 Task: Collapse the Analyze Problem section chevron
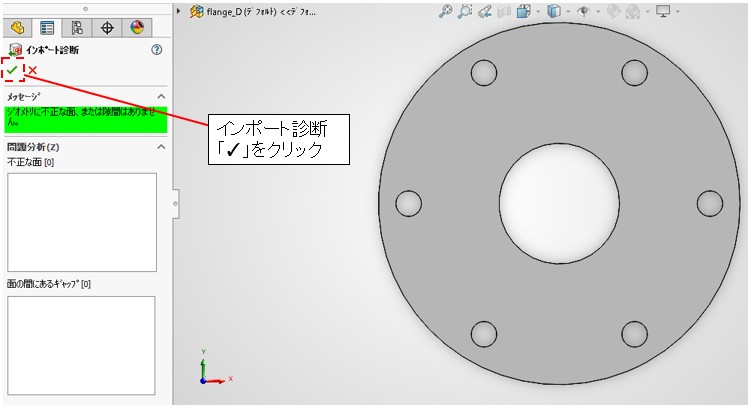pos(161,147)
